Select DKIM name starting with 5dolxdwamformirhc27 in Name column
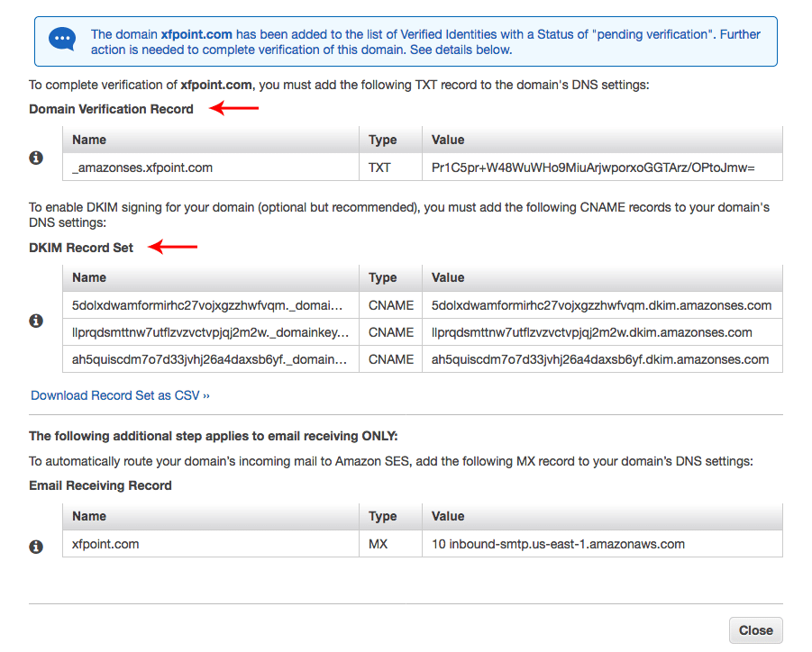Viewport: 812px width, 652px height. coord(207,305)
